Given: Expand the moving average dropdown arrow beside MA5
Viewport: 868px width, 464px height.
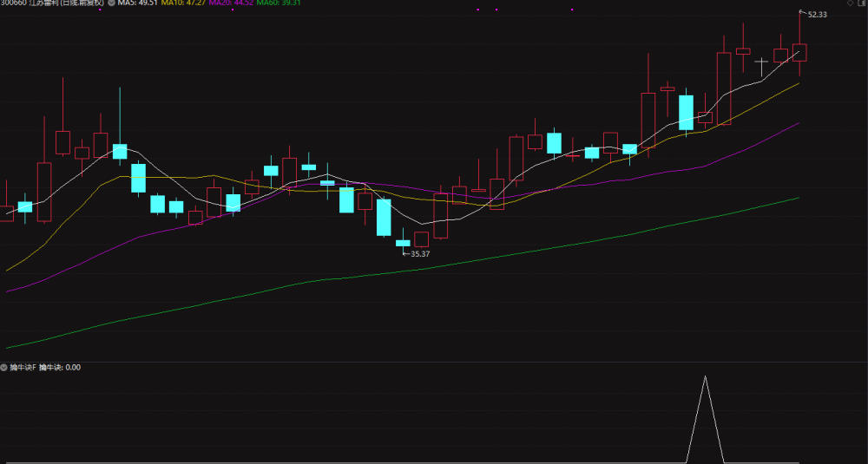Looking at the screenshot, I should pos(111,3).
